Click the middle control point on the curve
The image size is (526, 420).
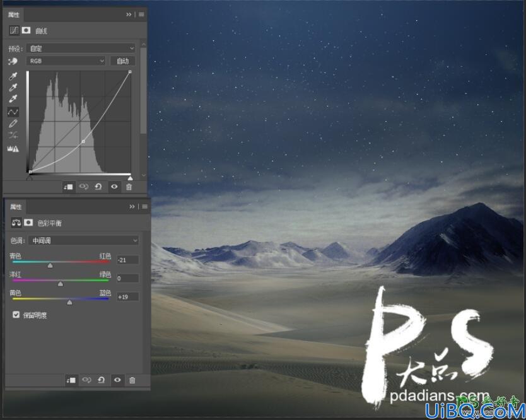pyautogui.click(x=83, y=141)
